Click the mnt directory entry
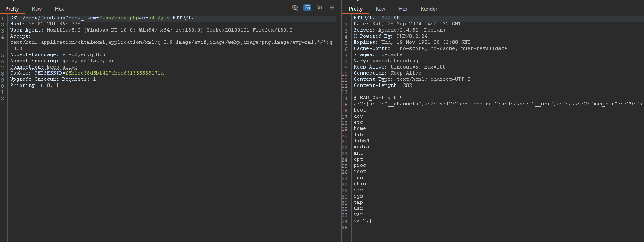Viewport: 644px width, 242px height. click(x=358, y=153)
